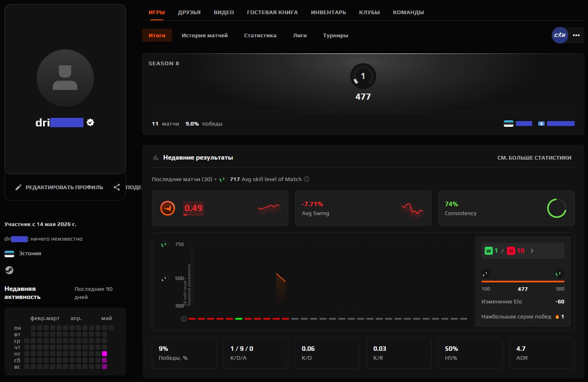Click the green consistency ring chart
Viewport: 588px width, 382px height.
[556, 208]
